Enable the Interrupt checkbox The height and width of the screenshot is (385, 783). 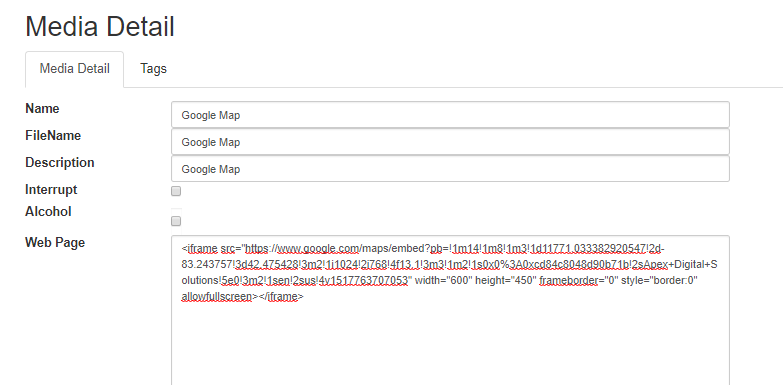176,191
